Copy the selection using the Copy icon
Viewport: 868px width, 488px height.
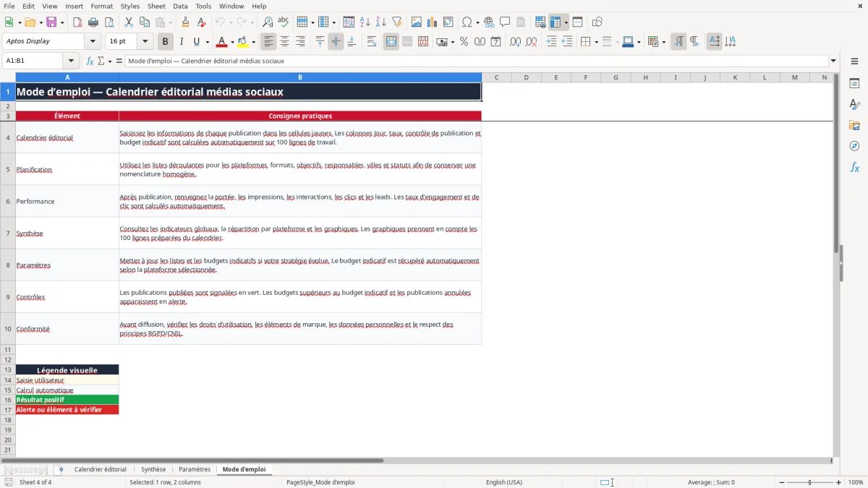click(x=144, y=22)
